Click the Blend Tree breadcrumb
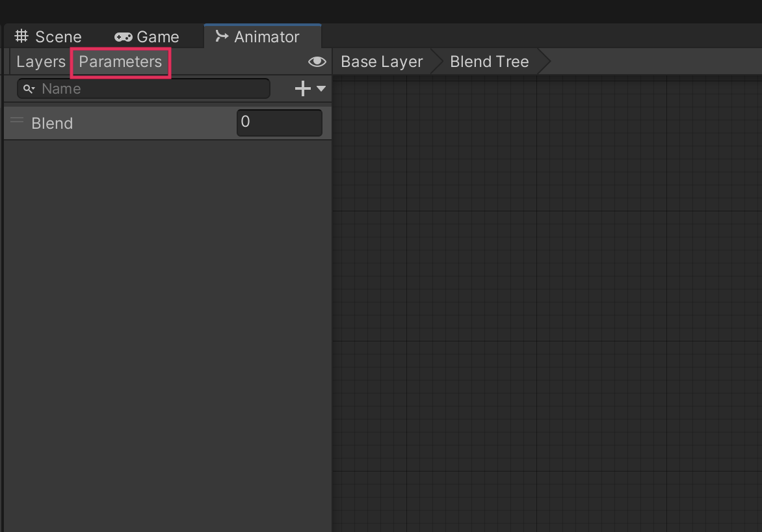762x532 pixels. tap(489, 62)
